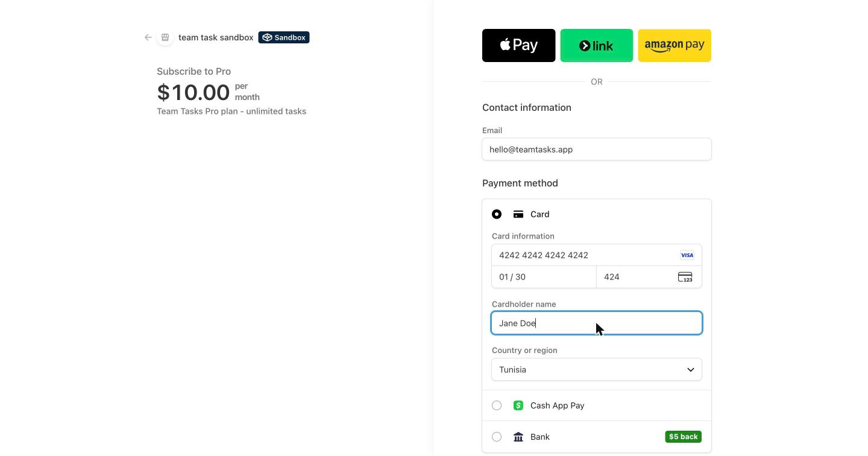Click the Cash App Pay label
This screenshot has width=868, height=456.
click(558, 405)
